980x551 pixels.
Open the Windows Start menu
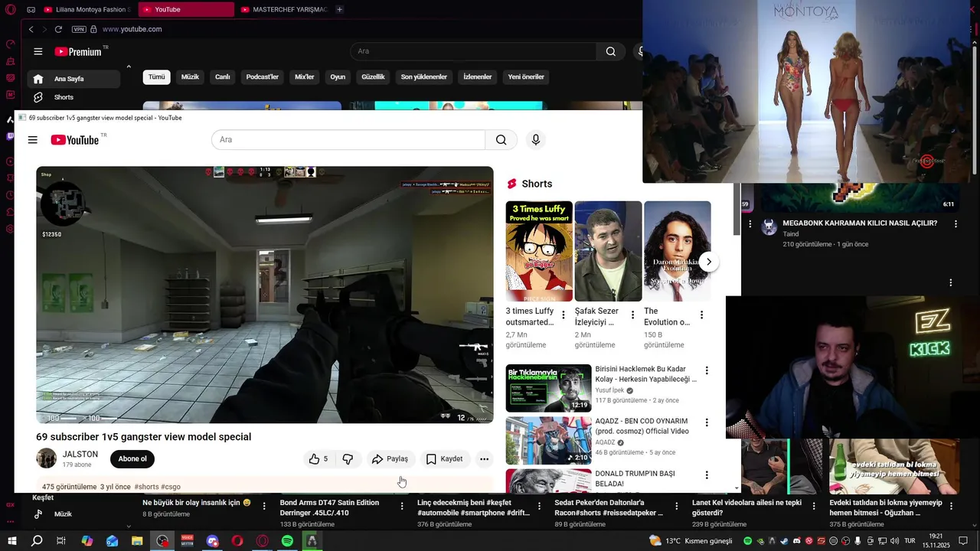tap(11, 541)
